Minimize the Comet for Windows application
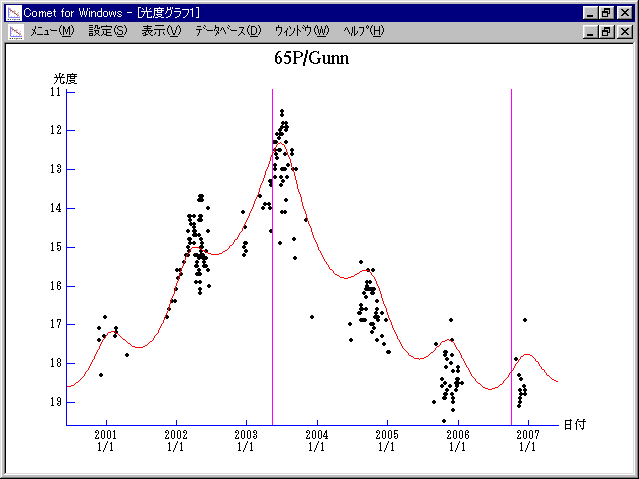 (591, 12)
